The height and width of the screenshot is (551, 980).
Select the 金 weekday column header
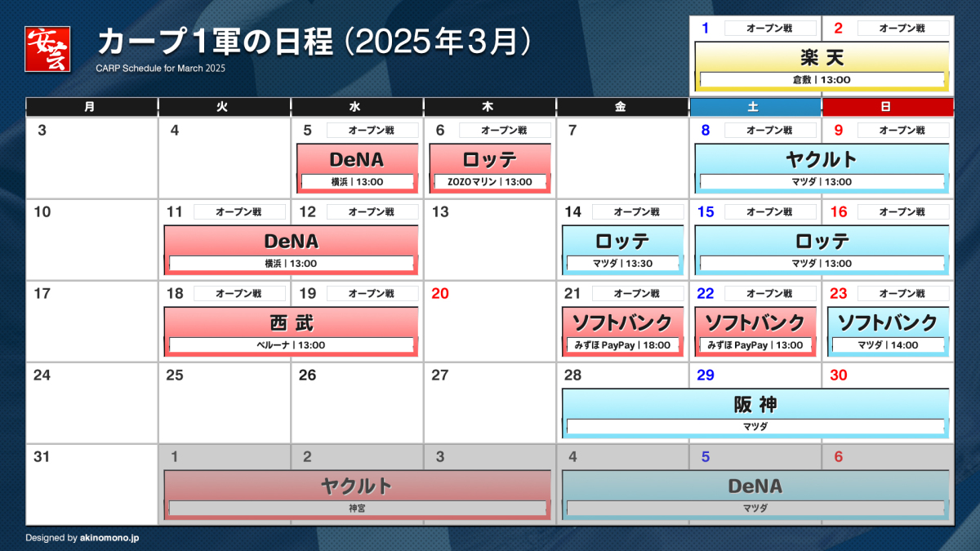622,107
